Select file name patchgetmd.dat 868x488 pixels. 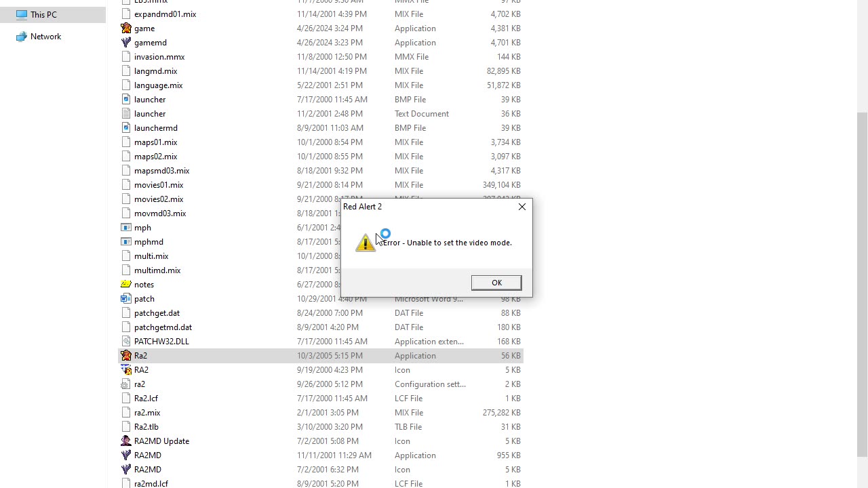[x=163, y=327]
